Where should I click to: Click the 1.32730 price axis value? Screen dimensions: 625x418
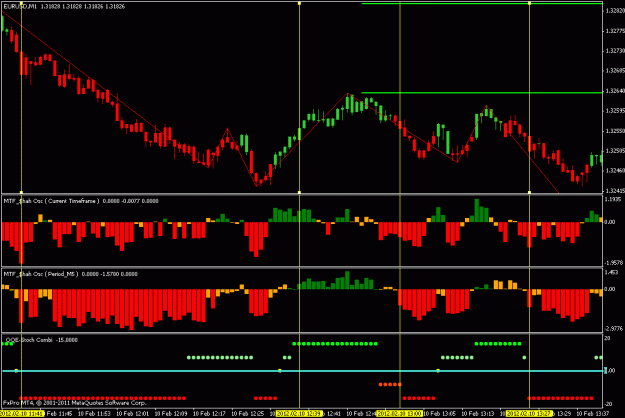click(615, 51)
